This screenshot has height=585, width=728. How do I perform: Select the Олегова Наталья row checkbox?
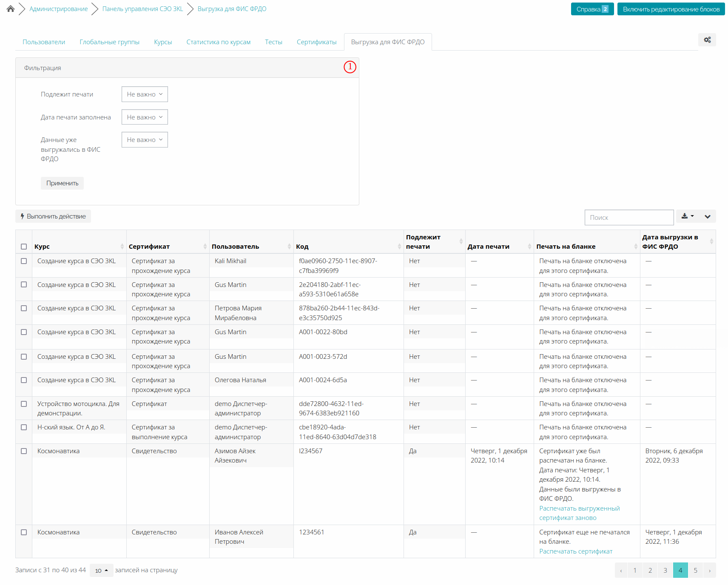tap(24, 380)
